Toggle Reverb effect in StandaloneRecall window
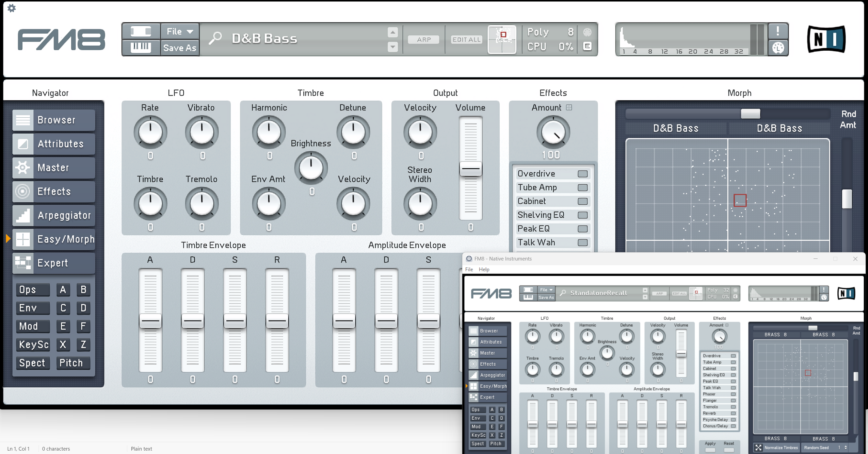Image resolution: width=868 pixels, height=454 pixels. [733, 414]
